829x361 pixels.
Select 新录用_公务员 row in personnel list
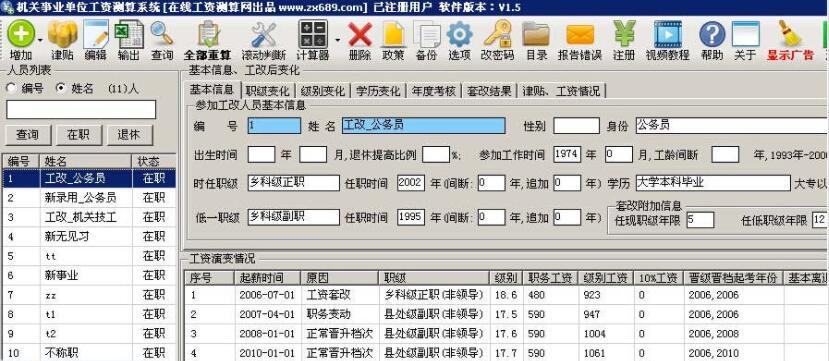[89, 198]
